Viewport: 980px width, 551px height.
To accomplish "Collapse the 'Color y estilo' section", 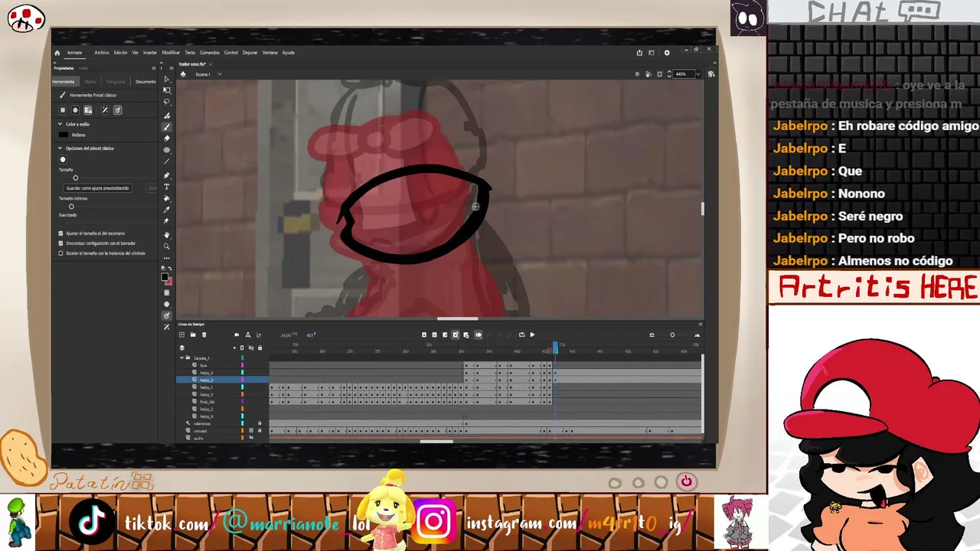I will [x=60, y=124].
